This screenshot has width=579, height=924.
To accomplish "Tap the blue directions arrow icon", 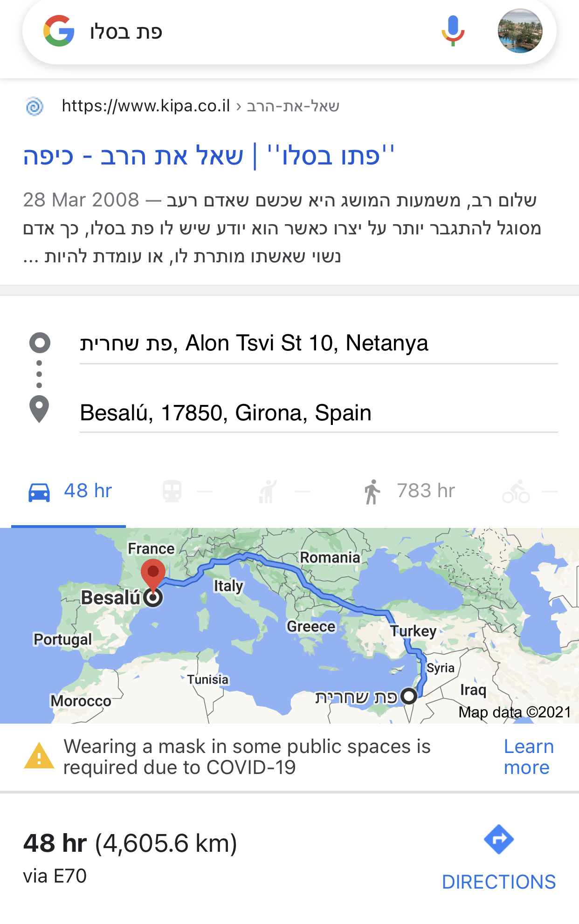I will (x=499, y=839).
